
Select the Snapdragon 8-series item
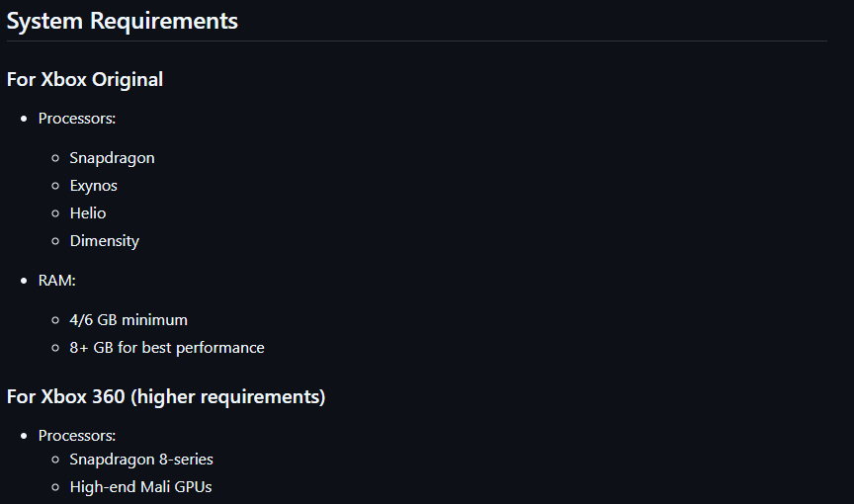(141, 460)
